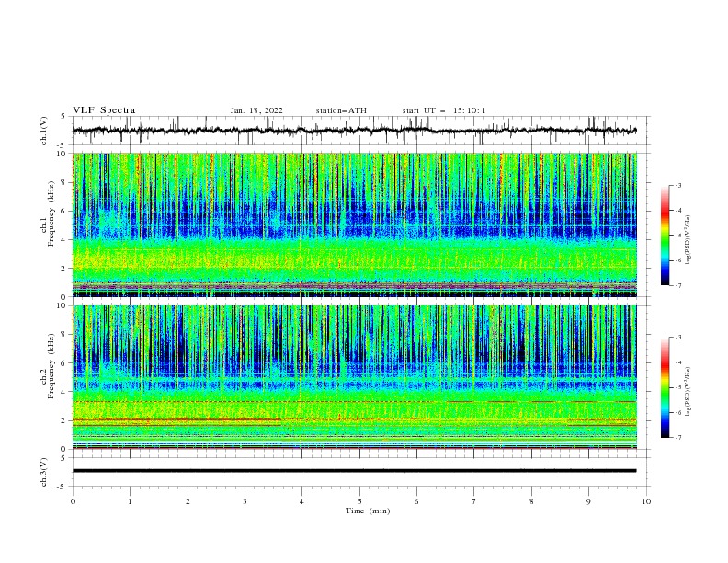This screenshot has width=728, height=563.
Task: Click inside the ch.2 spectrogram panel
Action: 354,377
